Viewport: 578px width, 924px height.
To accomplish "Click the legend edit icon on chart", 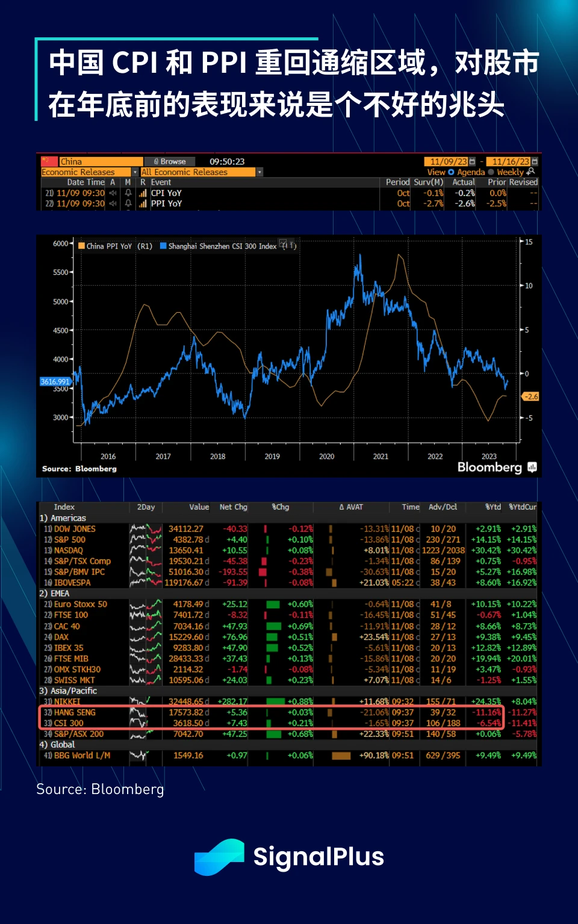I will (x=284, y=245).
